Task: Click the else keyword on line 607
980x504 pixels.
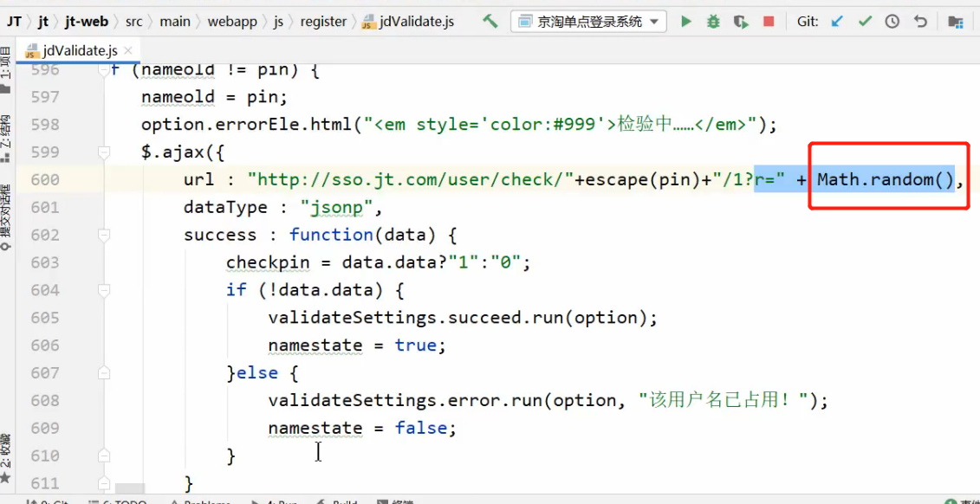Action: 257,373
